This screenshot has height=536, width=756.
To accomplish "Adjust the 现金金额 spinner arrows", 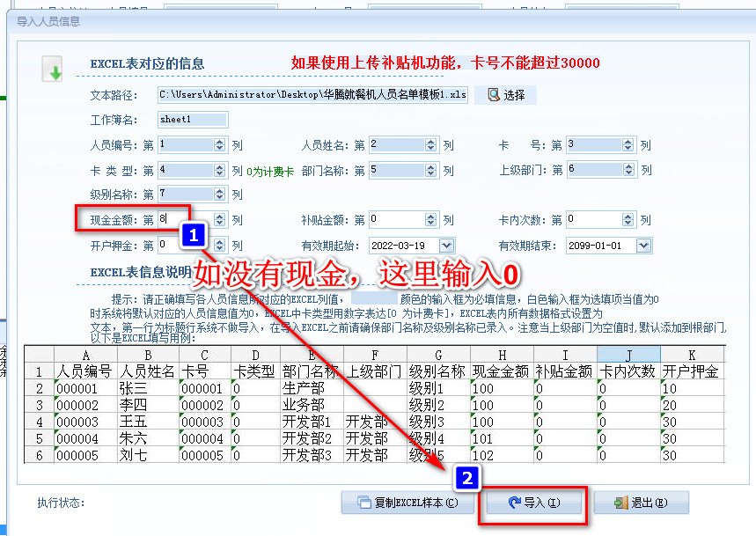I will [220, 220].
